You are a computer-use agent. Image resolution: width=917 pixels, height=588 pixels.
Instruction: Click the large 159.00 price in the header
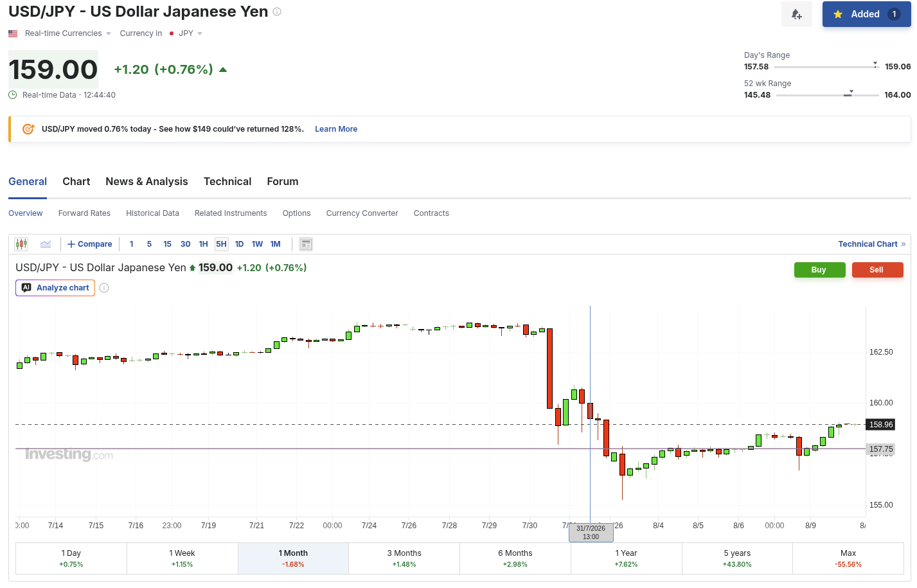point(53,69)
